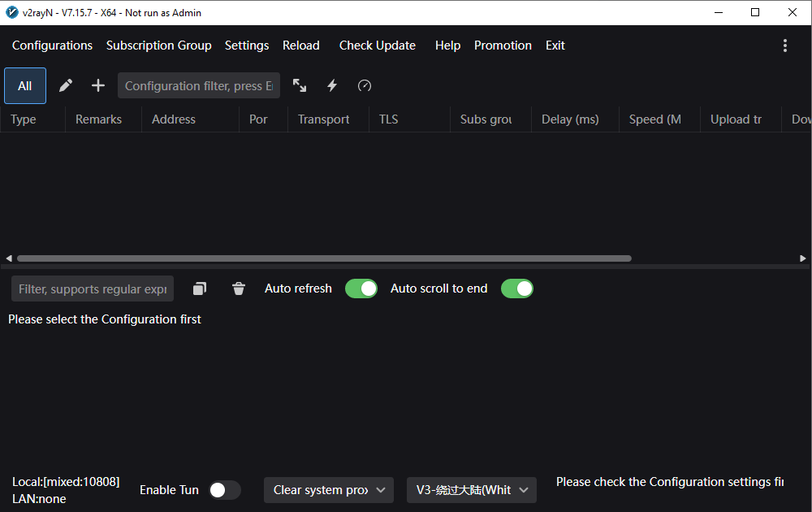Click the Configuration filter input field
Screen dimensions: 812x512
pos(198,85)
